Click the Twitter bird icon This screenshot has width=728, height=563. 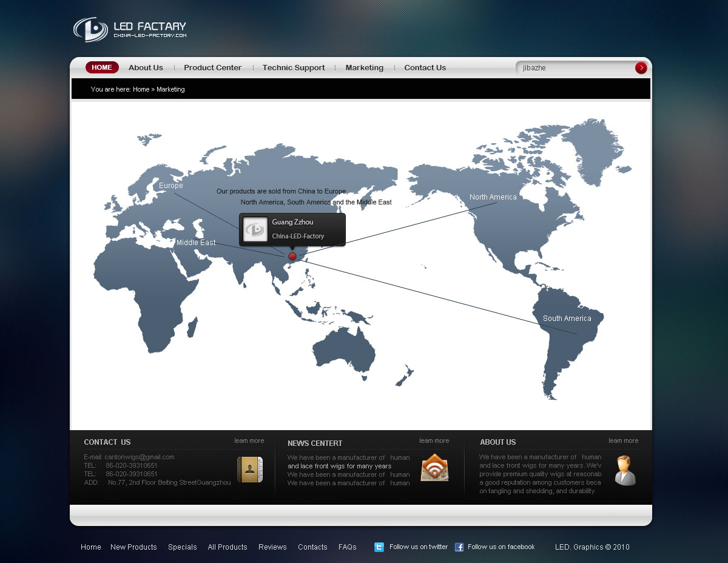tap(379, 547)
